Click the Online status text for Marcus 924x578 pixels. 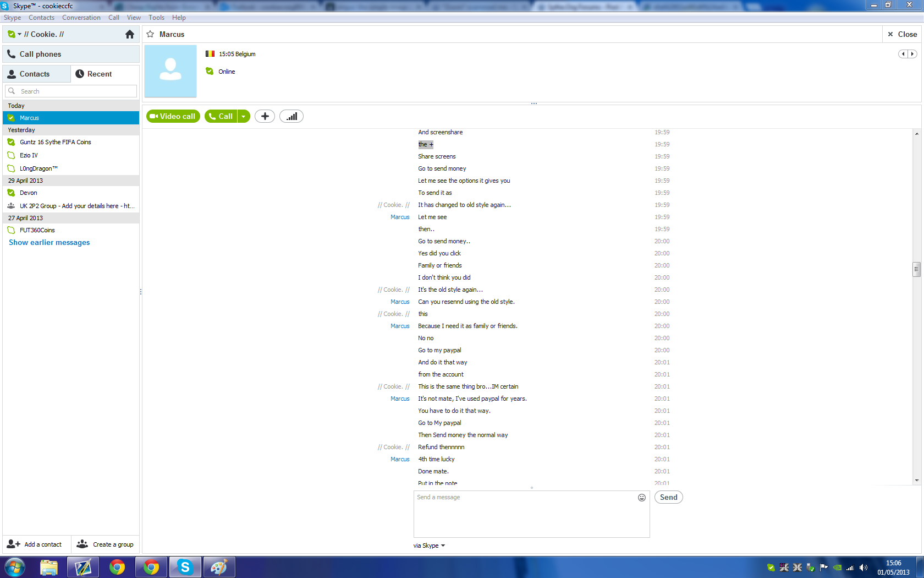click(x=227, y=72)
